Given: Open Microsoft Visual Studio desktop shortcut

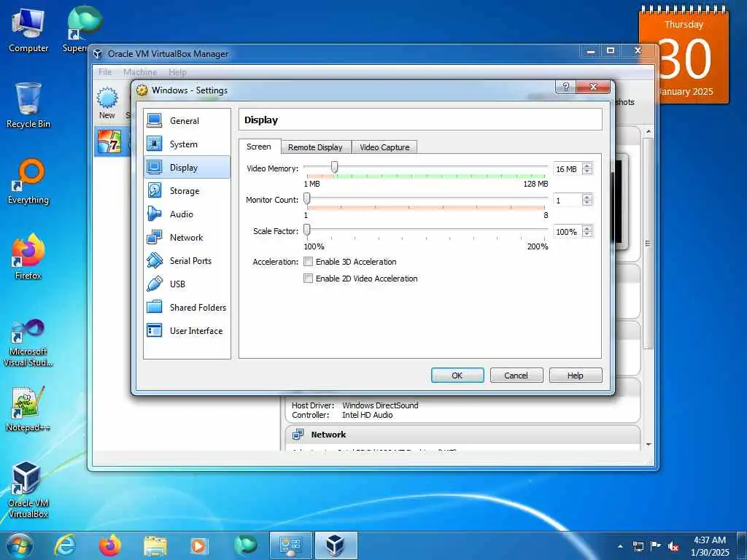Looking at the screenshot, I should coord(28,343).
